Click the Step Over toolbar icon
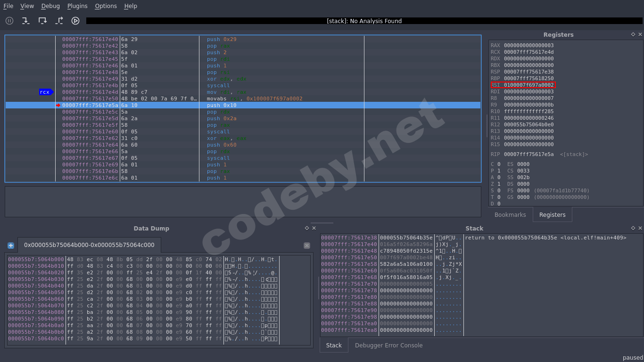The height and width of the screenshot is (362, 644). pyautogui.click(x=42, y=21)
